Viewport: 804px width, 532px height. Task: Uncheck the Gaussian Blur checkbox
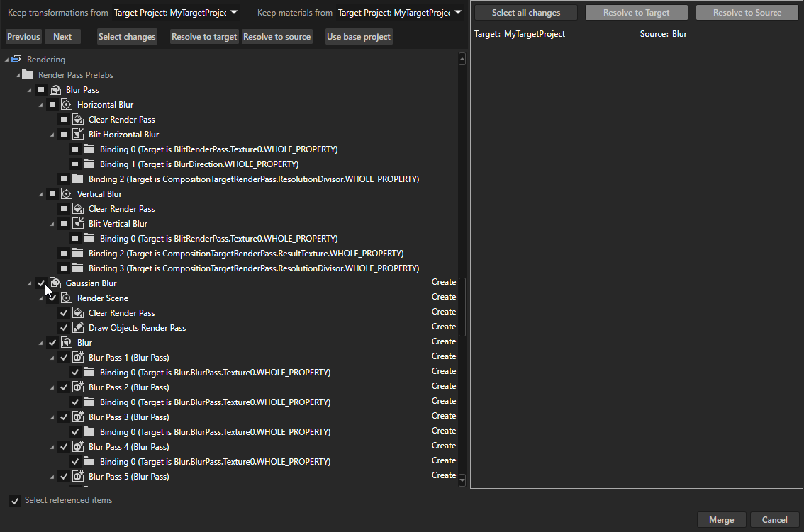click(x=41, y=283)
